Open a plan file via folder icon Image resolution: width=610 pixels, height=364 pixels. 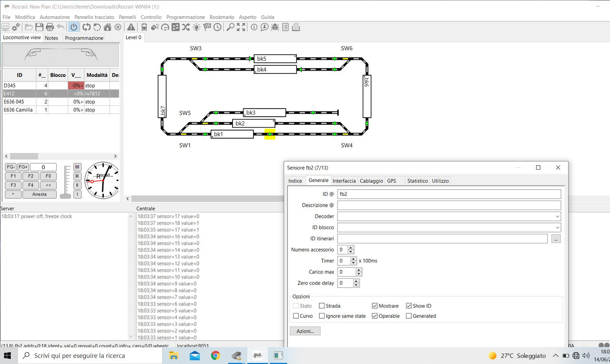click(29, 27)
